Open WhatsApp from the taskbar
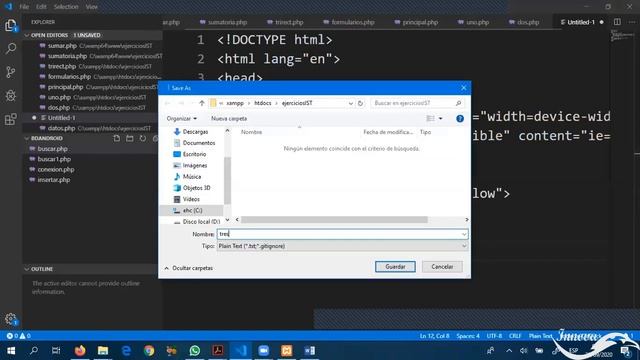 [x=195, y=351]
